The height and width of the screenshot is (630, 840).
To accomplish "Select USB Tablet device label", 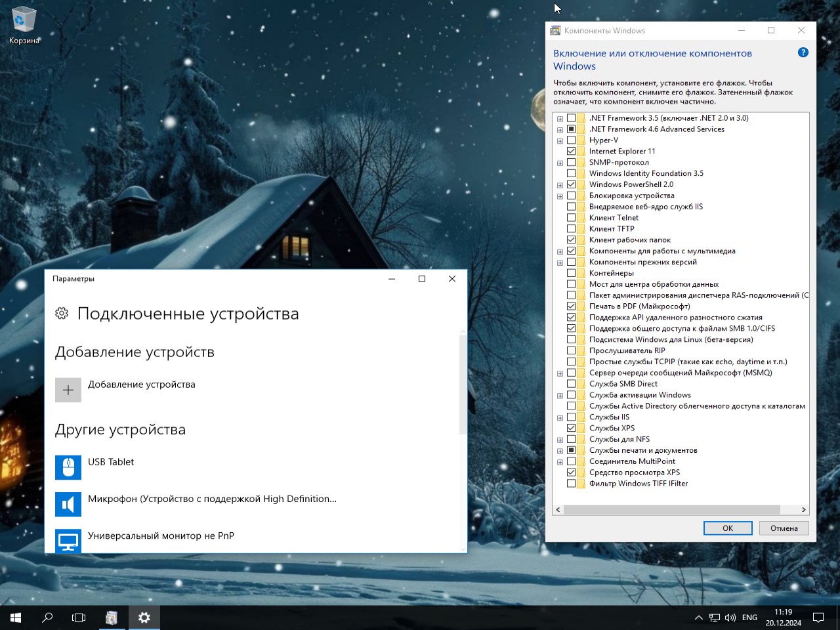I will pyautogui.click(x=111, y=462).
